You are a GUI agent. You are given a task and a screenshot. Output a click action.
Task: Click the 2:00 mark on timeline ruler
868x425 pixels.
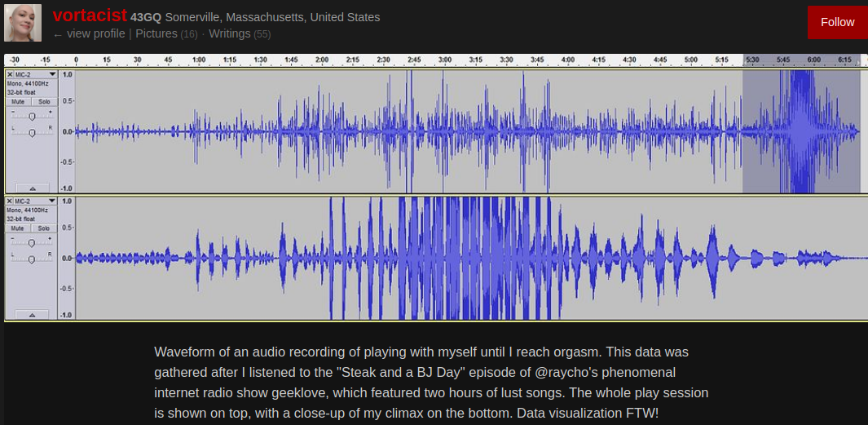click(322, 60)
